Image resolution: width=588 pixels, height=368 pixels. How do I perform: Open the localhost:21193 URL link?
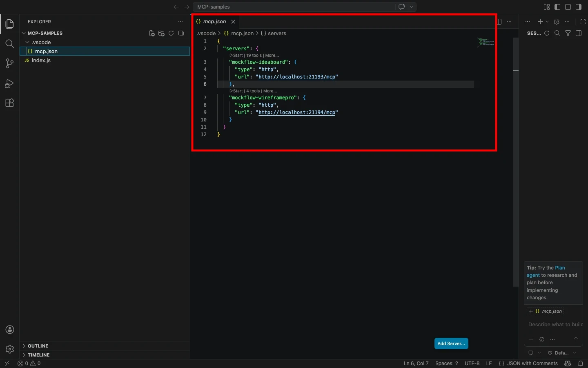(297, 77)
